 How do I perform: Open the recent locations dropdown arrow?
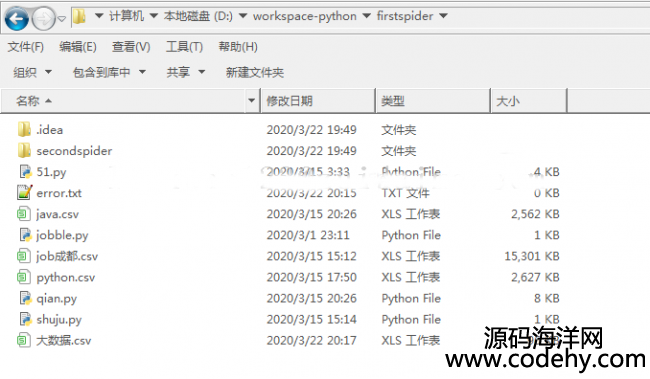(62, 19)
